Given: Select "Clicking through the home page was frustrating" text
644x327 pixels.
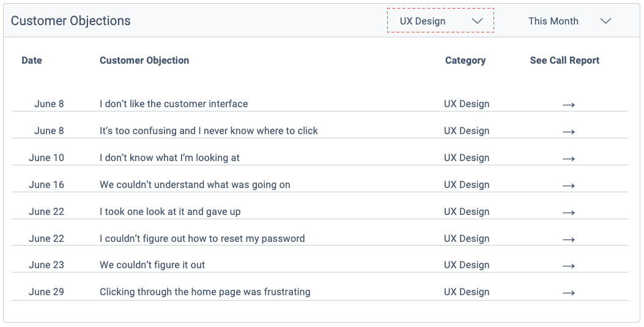Looking at the screenshot, I should coord(205,292).
